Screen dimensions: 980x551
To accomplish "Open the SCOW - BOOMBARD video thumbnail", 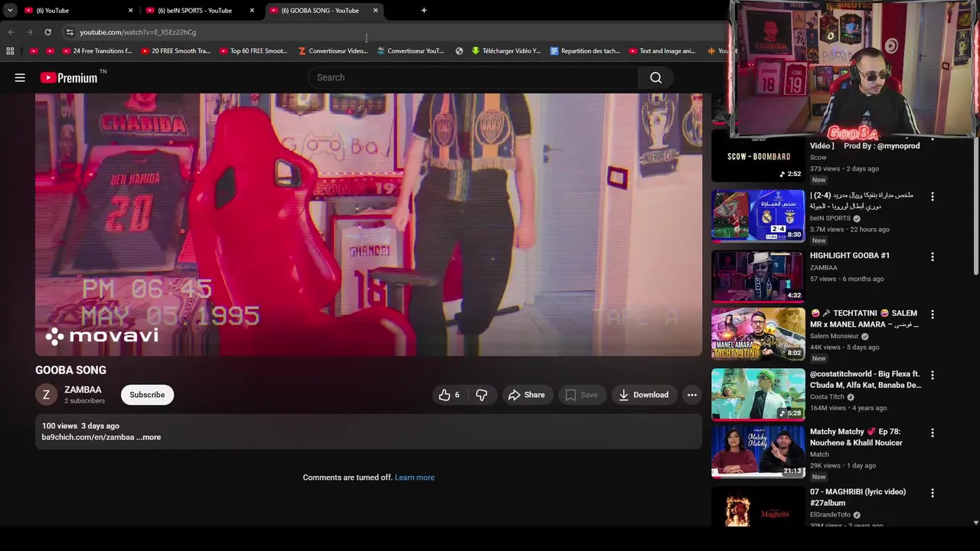I will pos(758,157).
